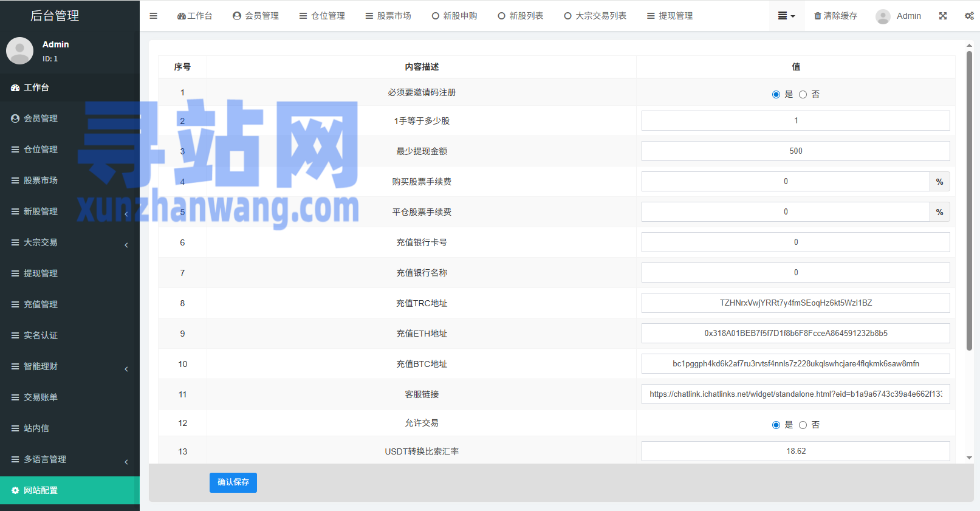Click the Admin avatar in top bar

(x=883, y=16)
